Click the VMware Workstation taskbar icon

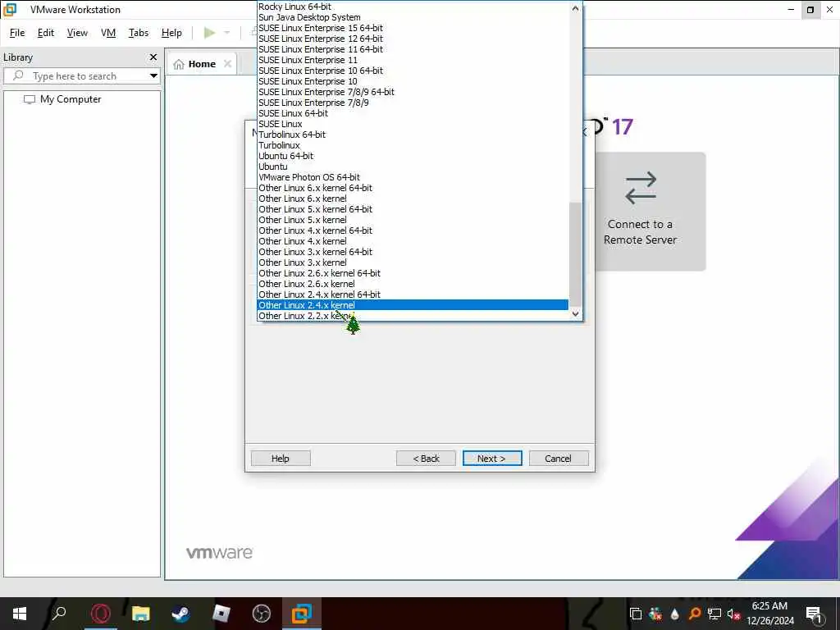[302, 614]
